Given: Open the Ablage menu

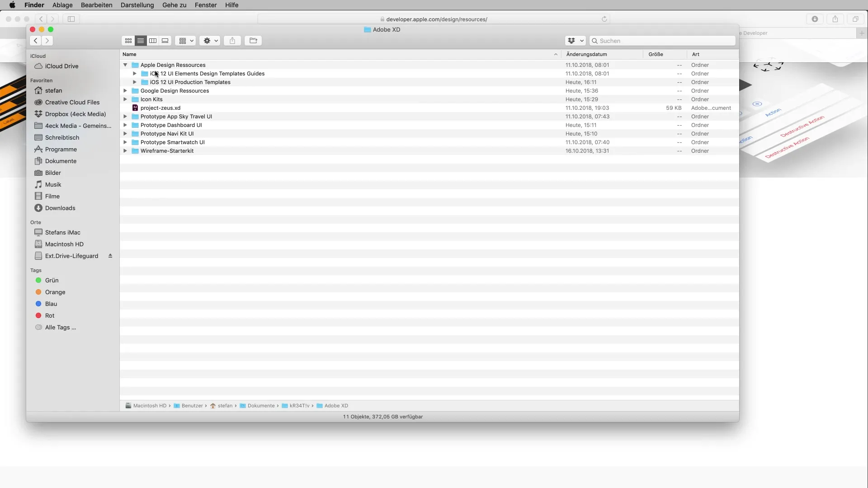Looking at the screenshot, I should [x=62, y=5].
